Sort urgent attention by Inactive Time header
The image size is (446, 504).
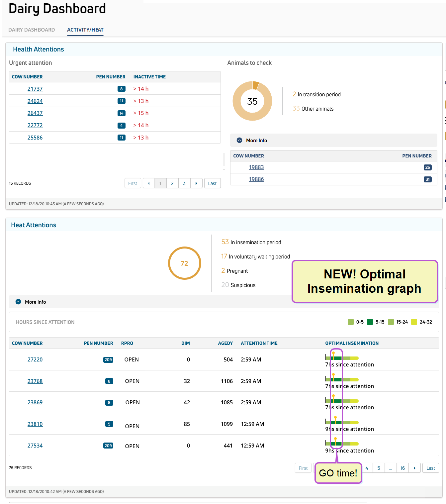point(149,77)
